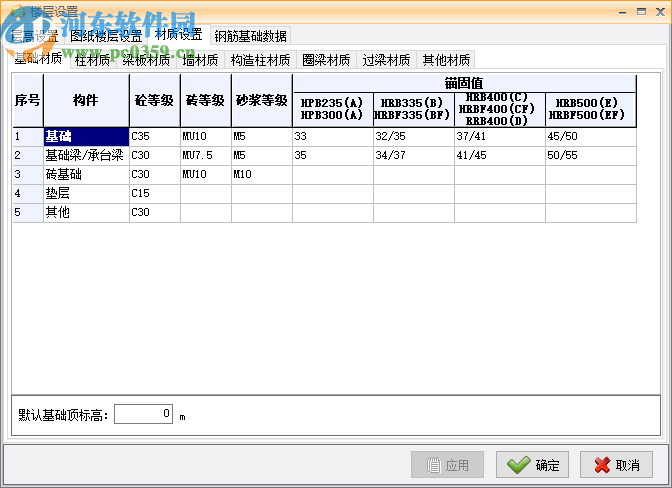Click the 32/35 anchorage value cell

(414, 137)
